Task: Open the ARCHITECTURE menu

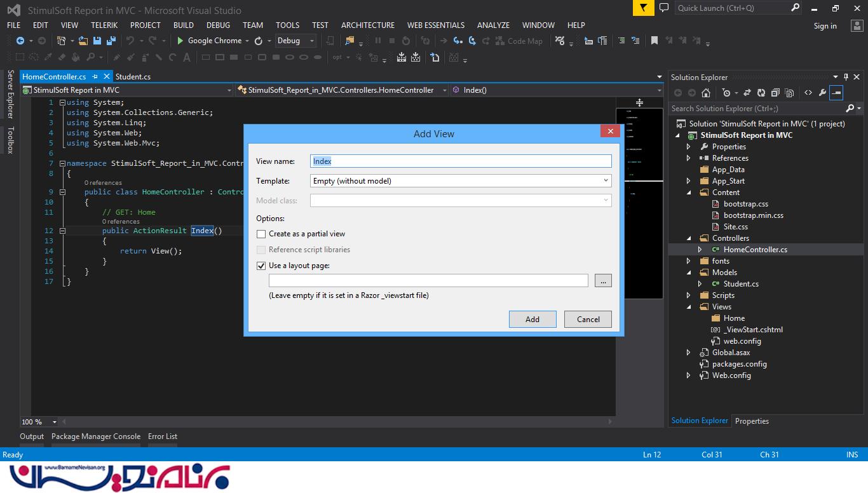Action: [367, 25]
